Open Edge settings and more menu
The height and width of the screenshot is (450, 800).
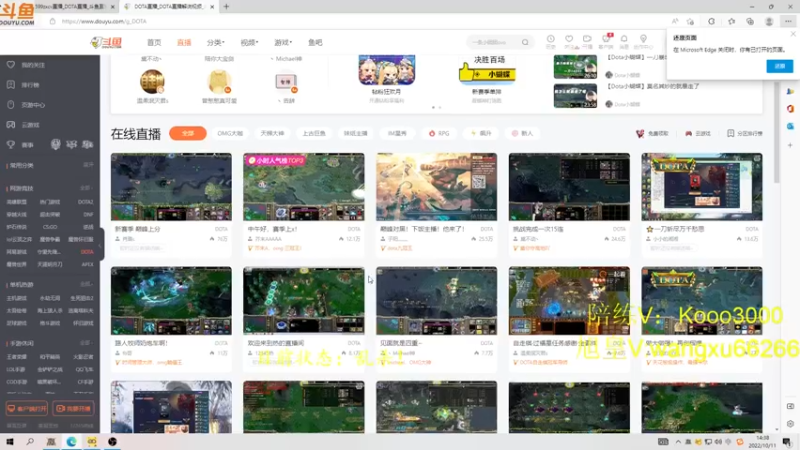point(788,21)
